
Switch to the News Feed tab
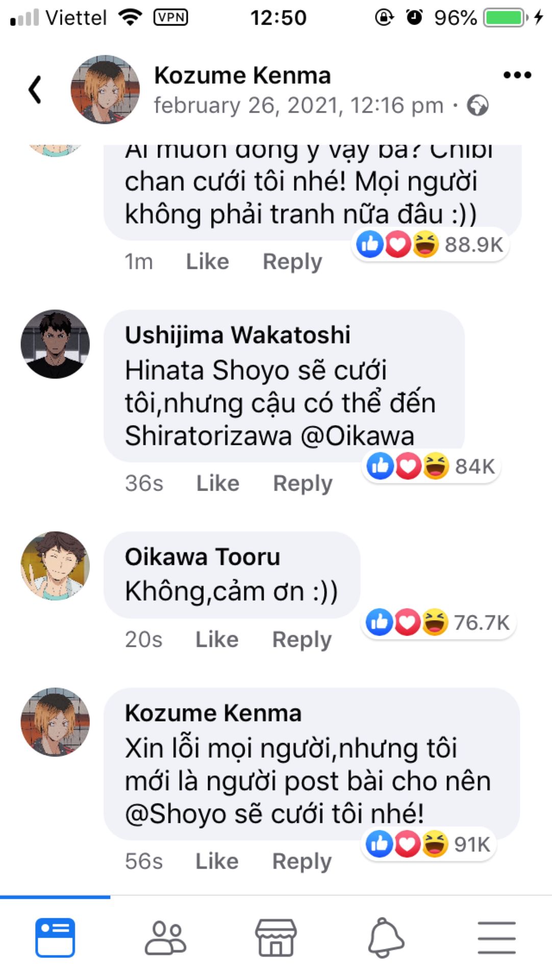(x=55, y=937)
